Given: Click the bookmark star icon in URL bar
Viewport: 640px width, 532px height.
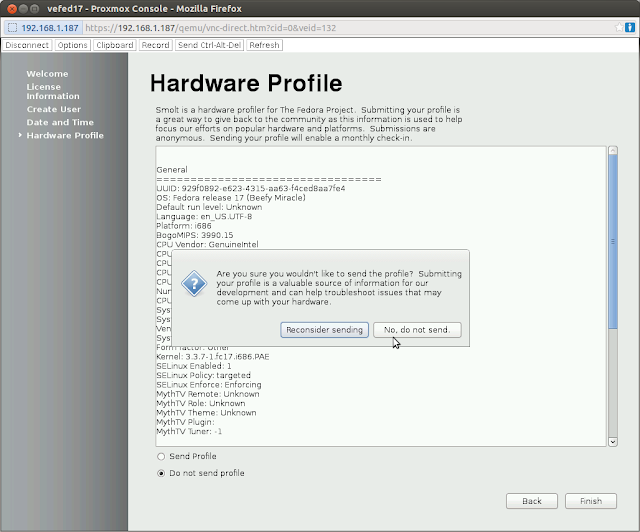Looking at the screenshot, I should tap(619, 27).
